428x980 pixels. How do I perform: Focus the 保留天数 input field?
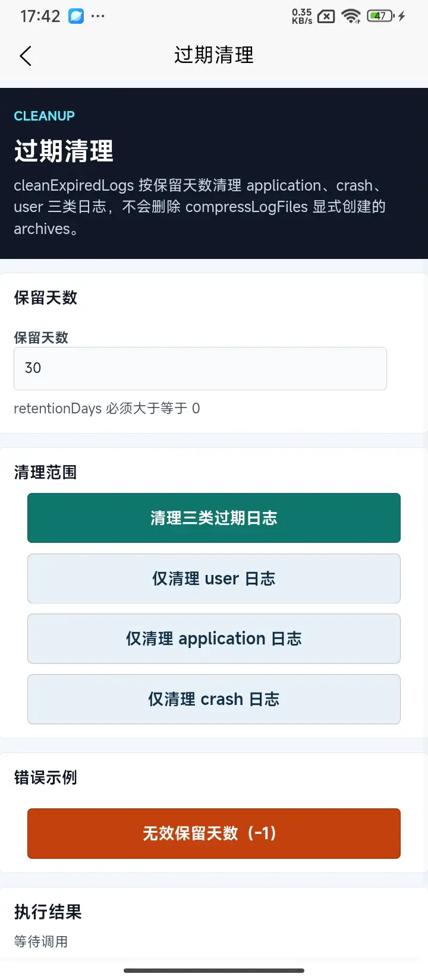pos(200,368)
